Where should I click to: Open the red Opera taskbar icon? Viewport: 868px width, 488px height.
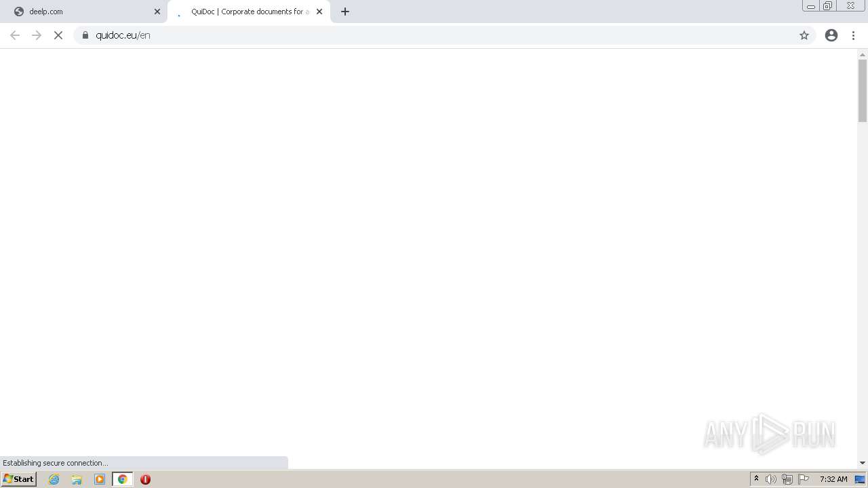pyautogui.click(x=145, y=479)
